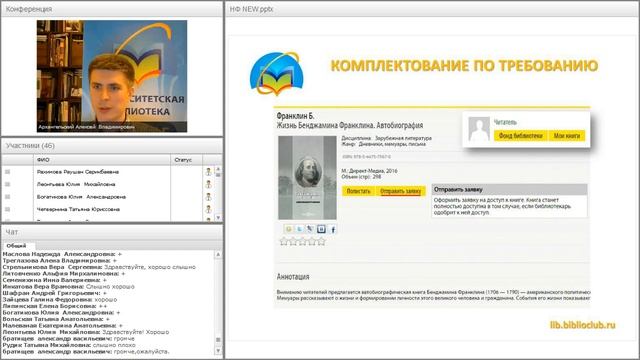Click chat message from Вольская Татьяна Анатольевна
Screen dimensions: 640x360
point(56,319)
